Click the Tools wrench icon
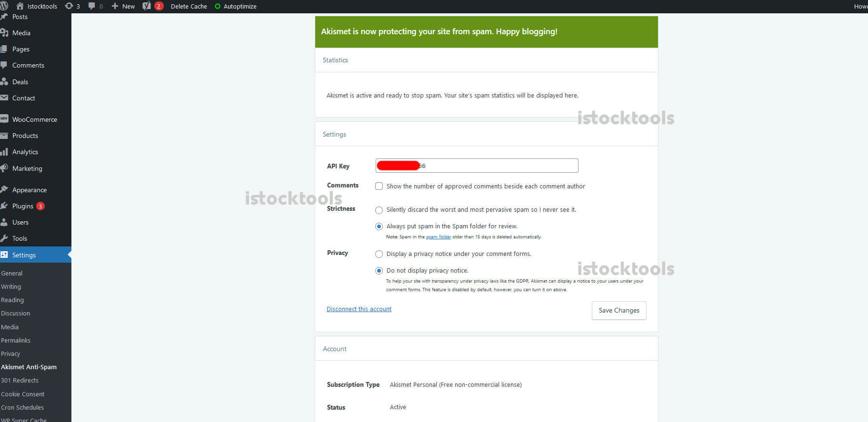Screen dimensions: 868x422 point(4,238)
